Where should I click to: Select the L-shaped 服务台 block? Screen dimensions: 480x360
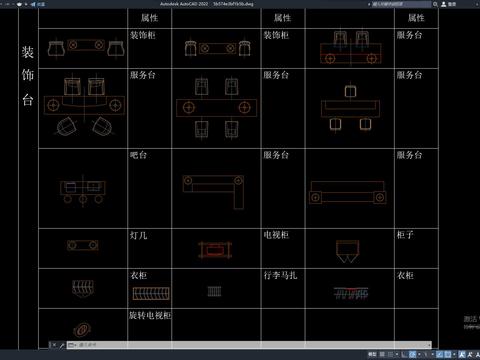coord(213,192)
